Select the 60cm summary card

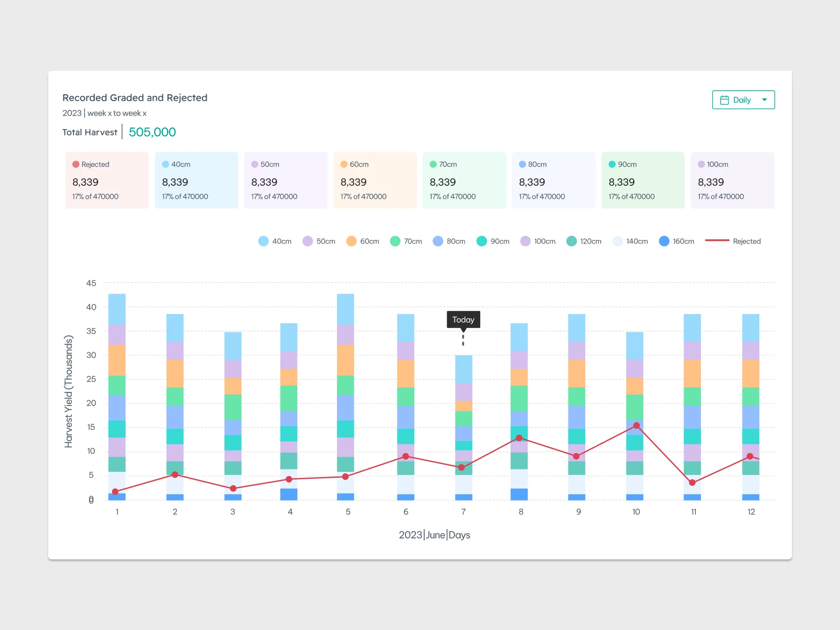pyautogui.click(x=375, y=180)
